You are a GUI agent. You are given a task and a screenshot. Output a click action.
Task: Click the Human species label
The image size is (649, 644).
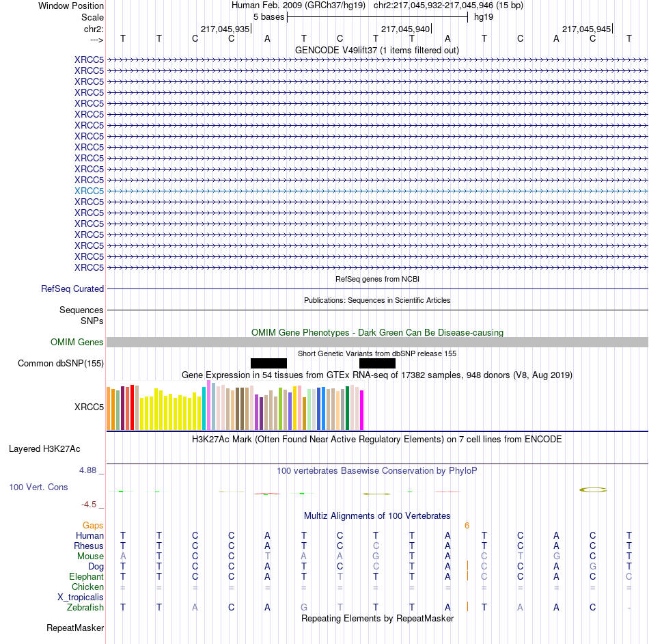point(89,535)
